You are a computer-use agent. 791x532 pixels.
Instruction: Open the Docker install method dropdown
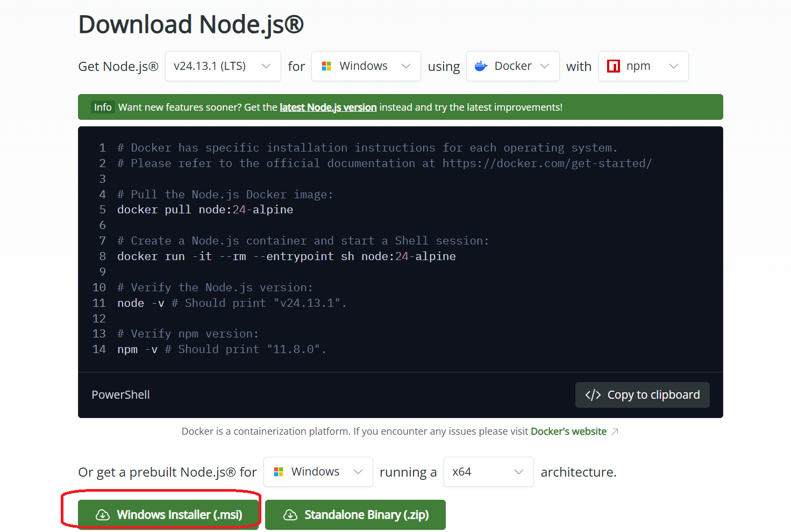[512, 66]
